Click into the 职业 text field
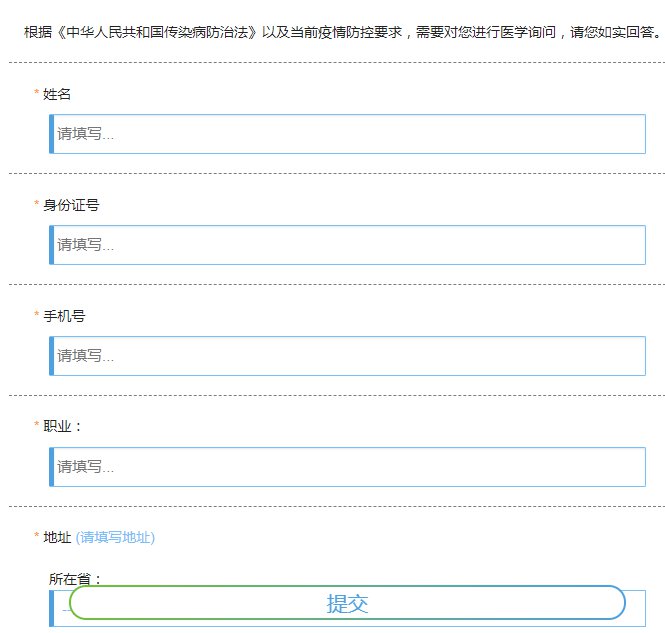Viewport: 665px width, 633px height. 347,467
